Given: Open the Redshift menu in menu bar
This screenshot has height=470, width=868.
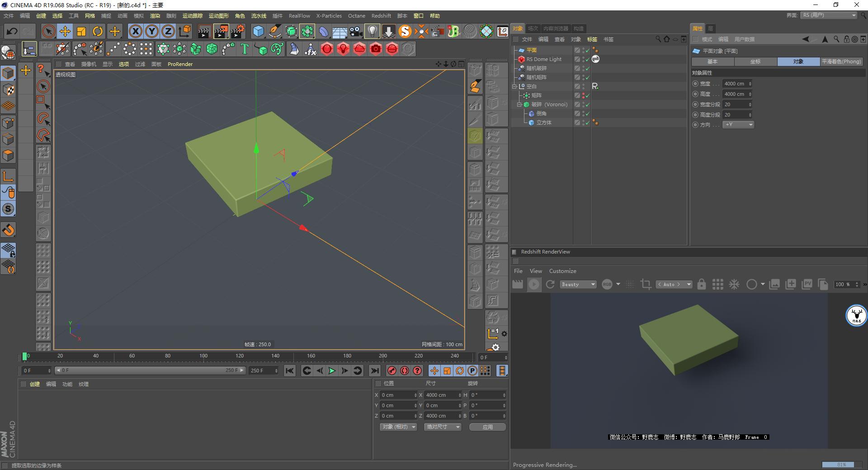Looking at the screenshot, I should [x=381, y=15].
